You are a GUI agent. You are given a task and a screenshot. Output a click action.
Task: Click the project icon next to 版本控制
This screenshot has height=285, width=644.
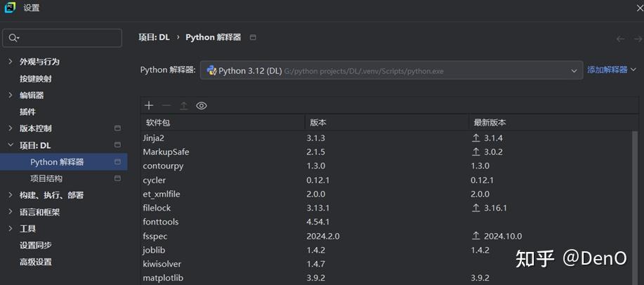117,128
